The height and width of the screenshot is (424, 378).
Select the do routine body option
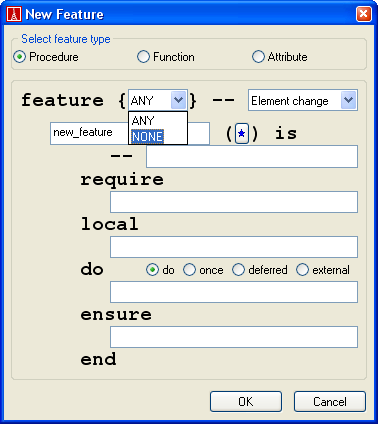click(160, 270)
